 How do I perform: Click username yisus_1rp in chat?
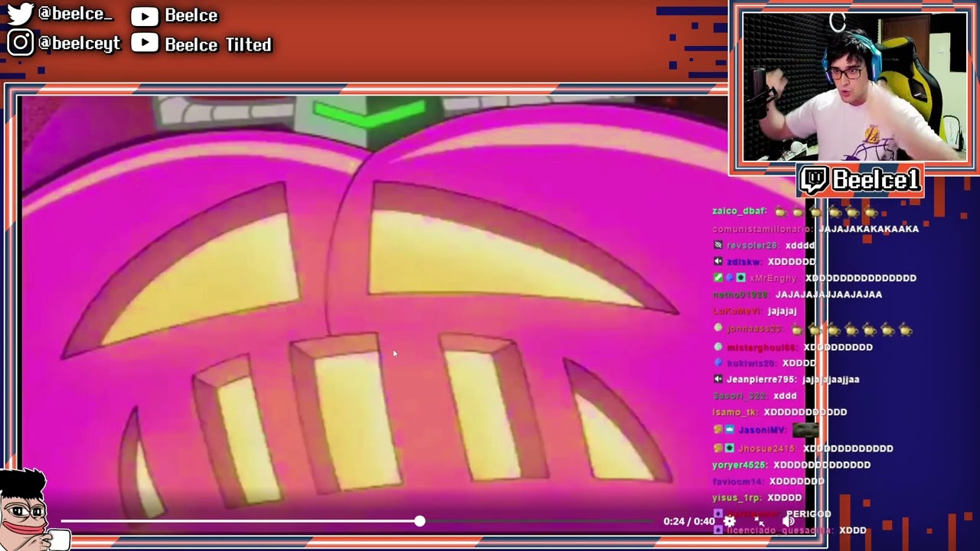pos(737,498)
